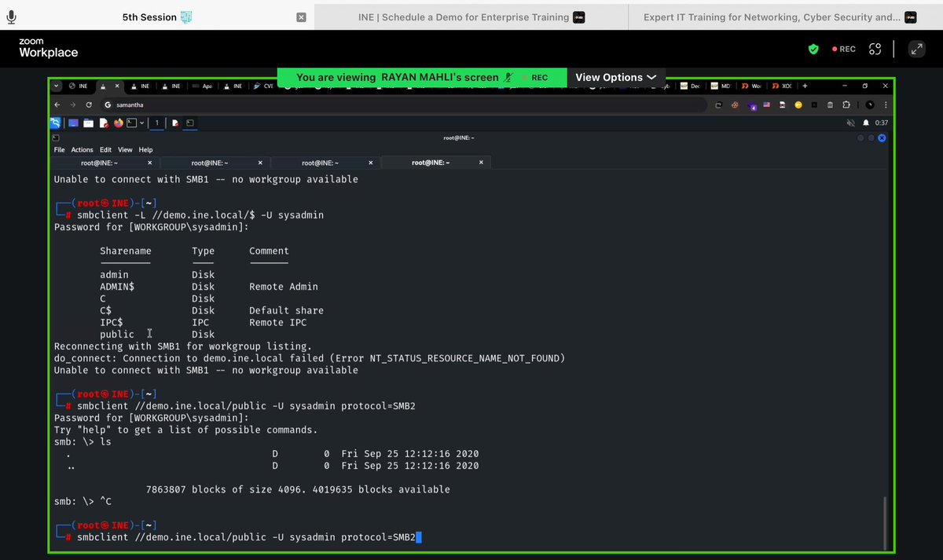Open the File menu in the terminal
The image size is (943, 560).
click(59, 149)
